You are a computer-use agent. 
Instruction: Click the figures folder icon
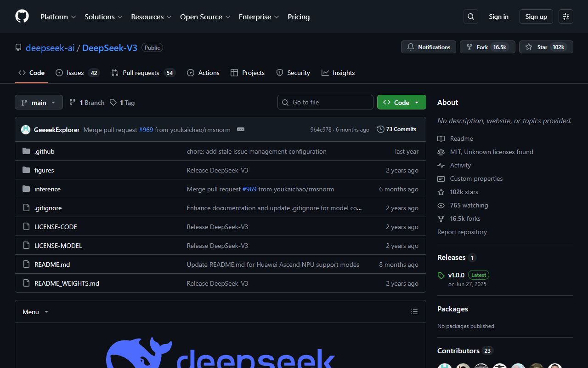pyautogui.click(x=26, y=170)
